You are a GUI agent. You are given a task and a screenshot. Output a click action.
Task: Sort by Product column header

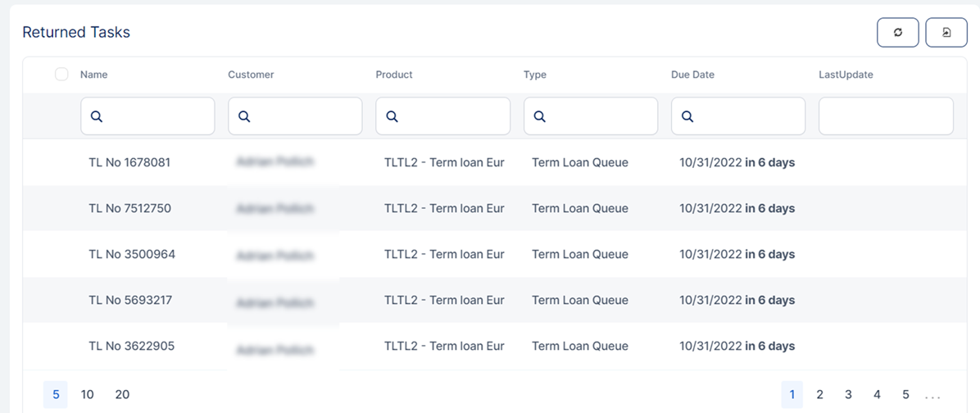point(394,75)
